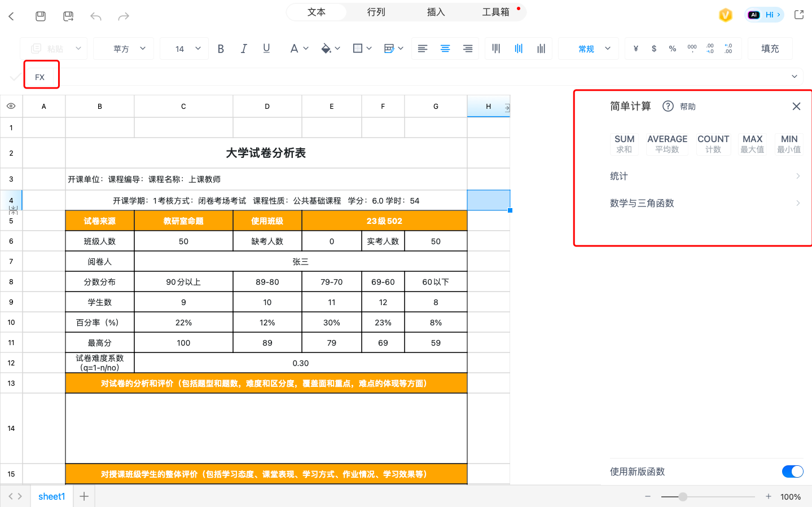Click the fill color bucket icon
Viewport: 812px width, 507px height.
pos(326,49)
